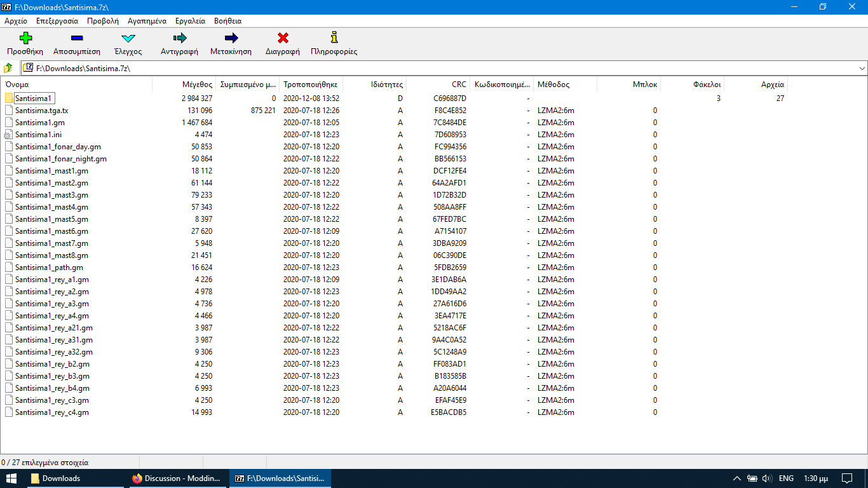The width and height of the screenshot is (868, 488).
Task: Open the notification center icon
Action: 847,478
